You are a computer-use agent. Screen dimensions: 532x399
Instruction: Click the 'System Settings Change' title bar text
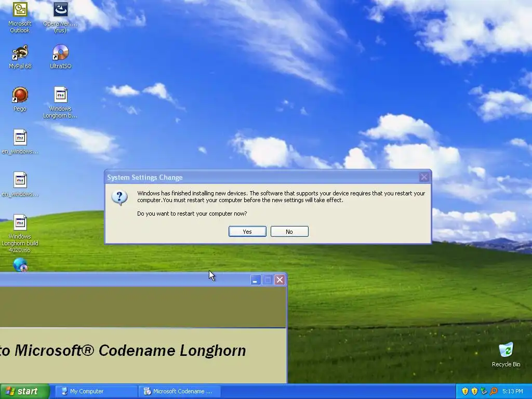(145, 178)
